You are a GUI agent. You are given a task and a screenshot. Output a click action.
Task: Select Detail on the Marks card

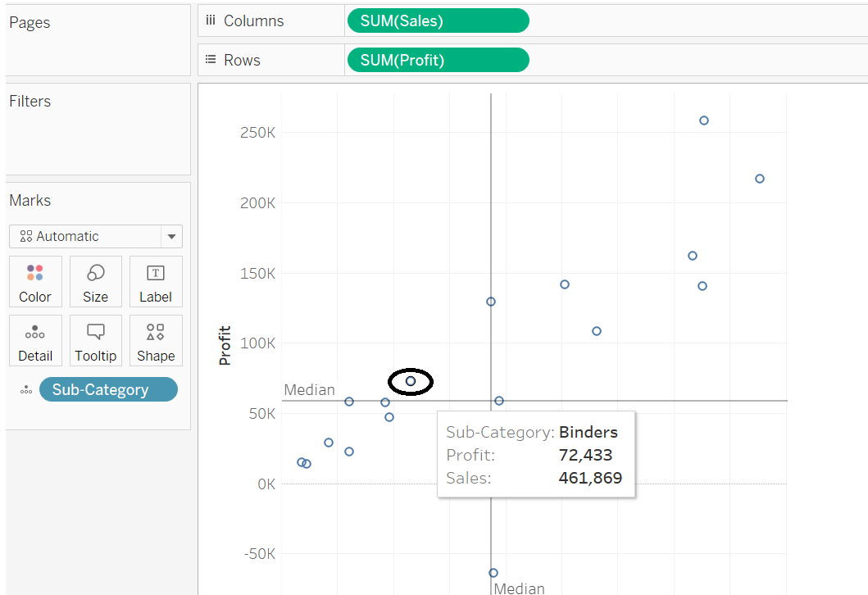click(x=35, y=340)
